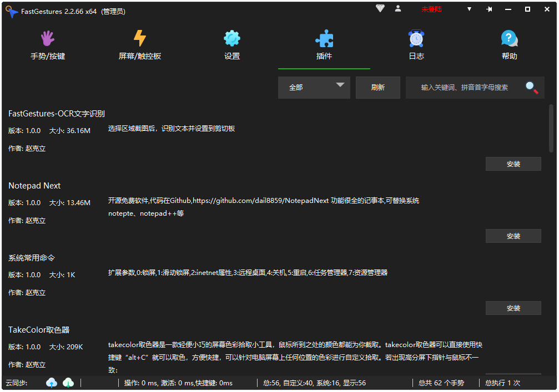Open the 日志 log clock icon
This screenshot has height=392, width=559.
point(416,39)
